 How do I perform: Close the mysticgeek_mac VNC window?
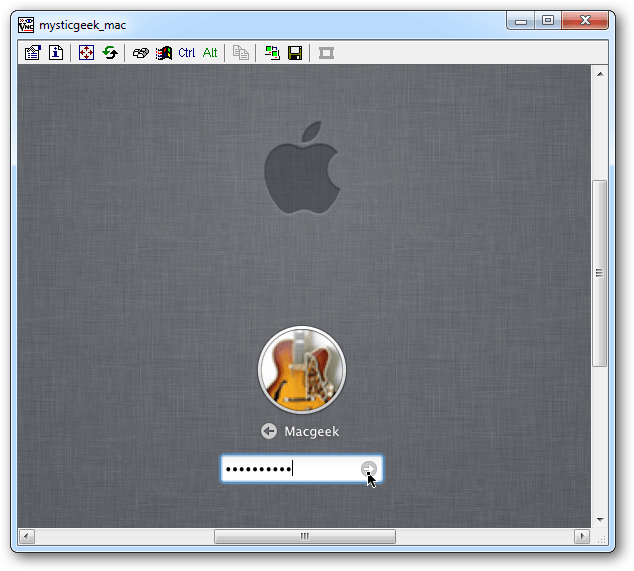coord(585,21)
